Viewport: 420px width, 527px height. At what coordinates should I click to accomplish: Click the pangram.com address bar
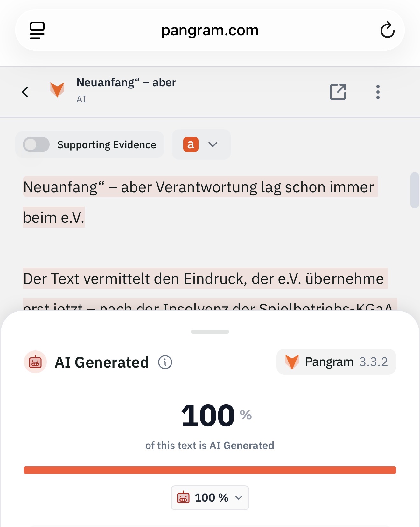coord(210,30)
